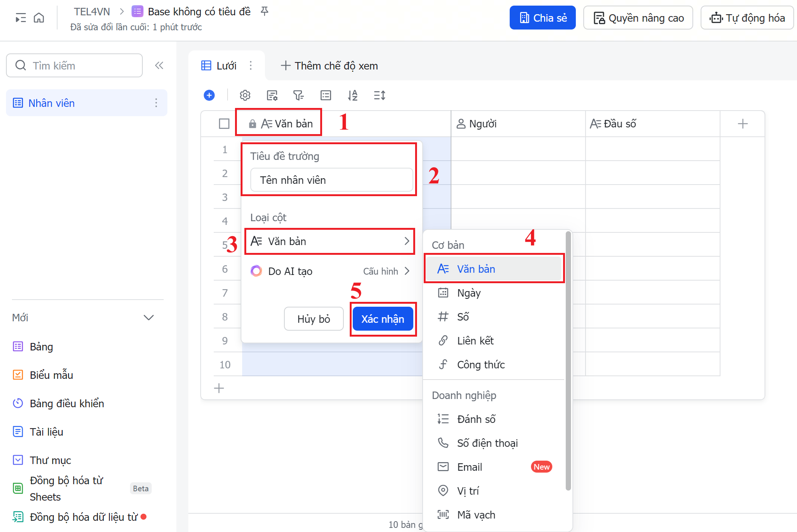The height and width of the screenshot is (532, 797).
Task: Click the Hủy bỏ button
Action: tap(313, 319)
